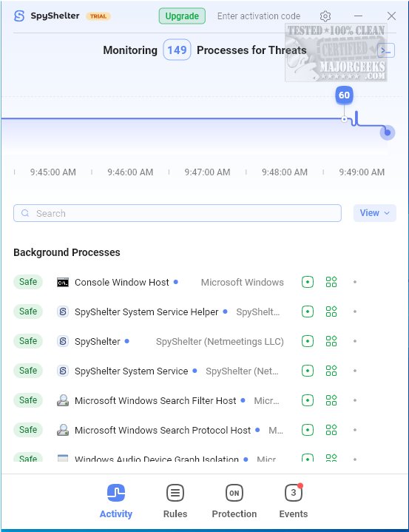This screenshot has height=532, width=409.
Task: Open rules grid icon for Search Protocol Host
Action: click(x=331, y=430)
